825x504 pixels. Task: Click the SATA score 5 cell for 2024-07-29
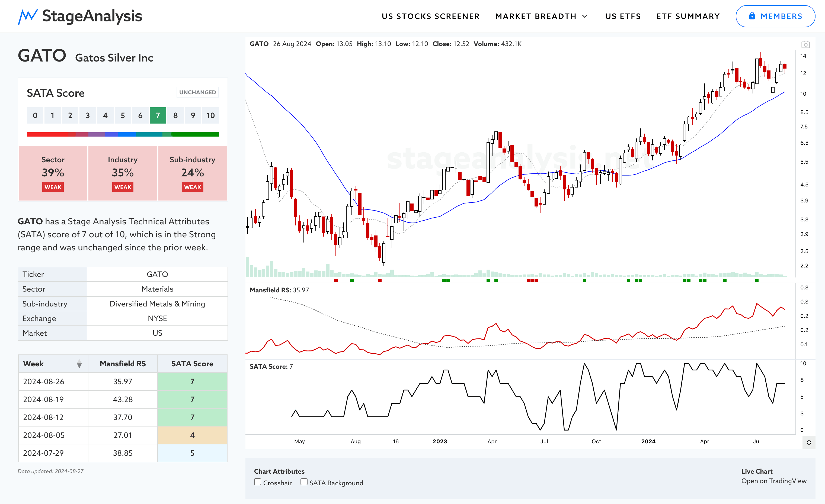coord(192,453)
